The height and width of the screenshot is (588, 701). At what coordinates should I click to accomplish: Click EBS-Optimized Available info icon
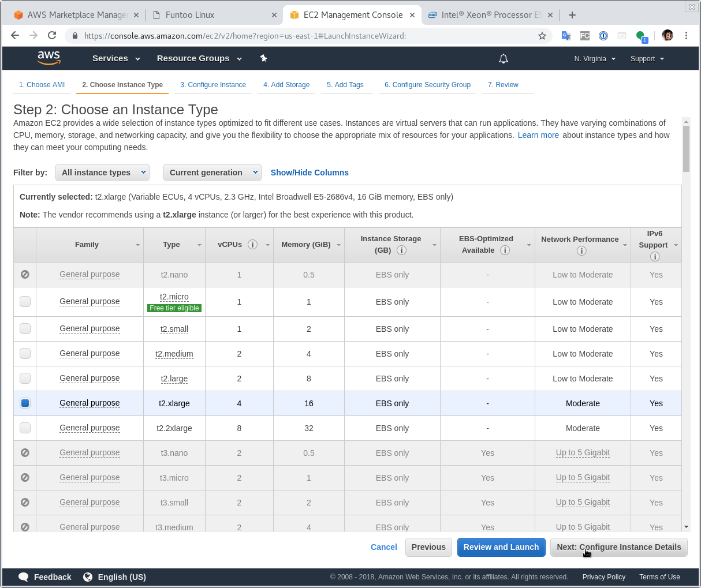505,250
